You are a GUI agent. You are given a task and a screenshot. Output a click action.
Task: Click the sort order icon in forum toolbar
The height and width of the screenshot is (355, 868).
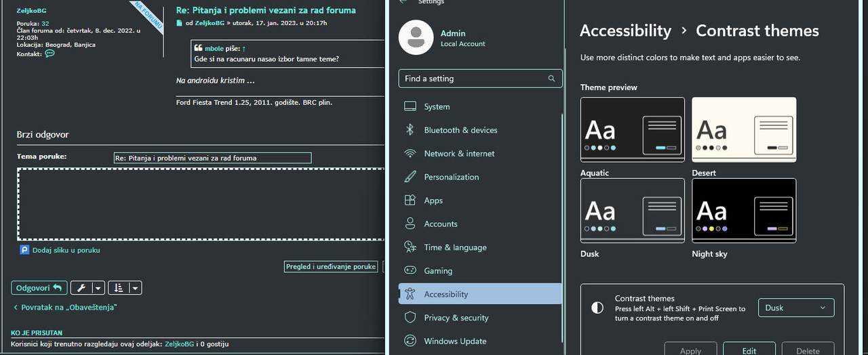118,288
